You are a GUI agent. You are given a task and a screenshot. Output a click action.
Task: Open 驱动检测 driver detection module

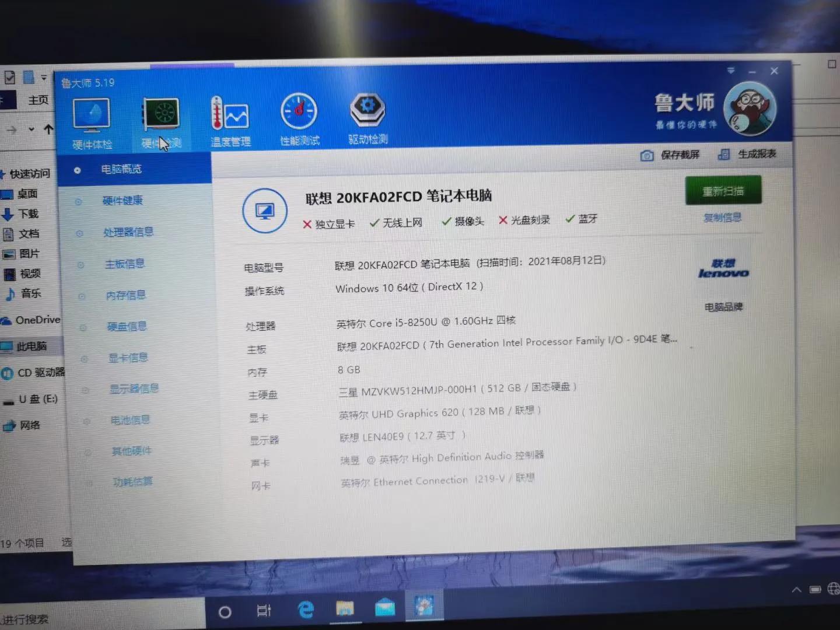pos(367,118)
